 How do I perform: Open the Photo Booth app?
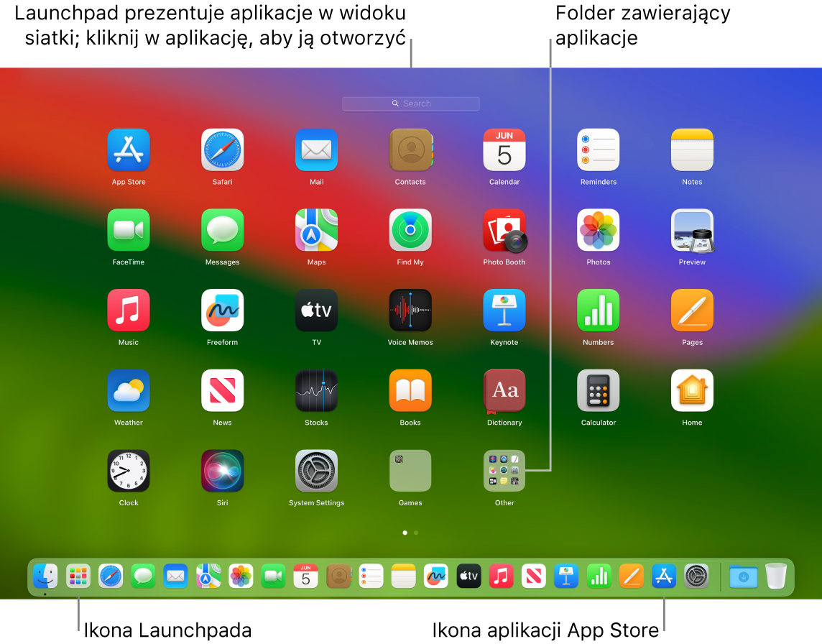[504, 230]
